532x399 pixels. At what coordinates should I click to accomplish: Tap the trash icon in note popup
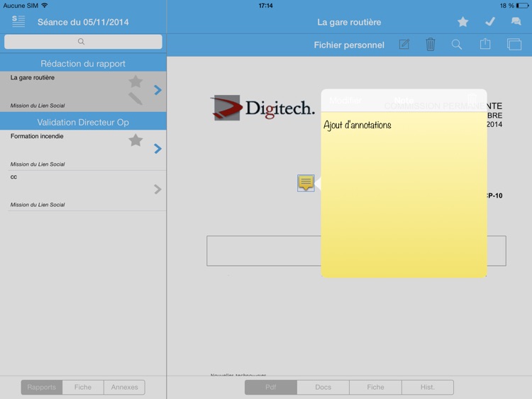point(472,100)
